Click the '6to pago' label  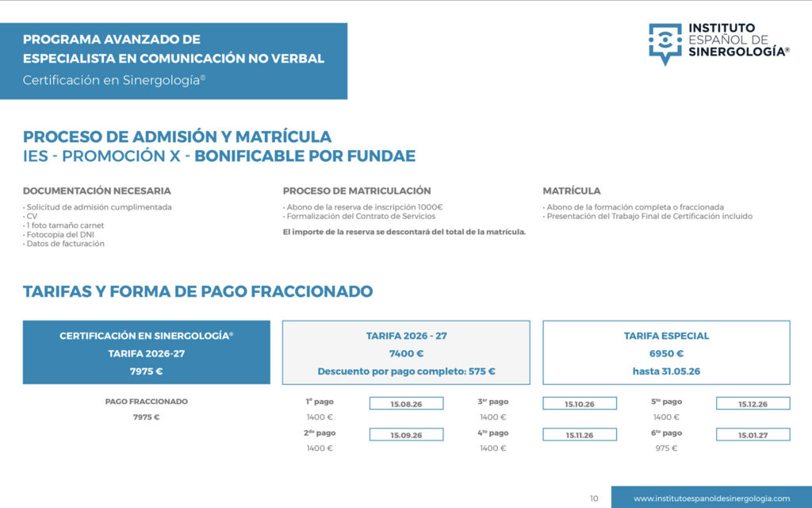pyautogui.click(x=666, y=433)
